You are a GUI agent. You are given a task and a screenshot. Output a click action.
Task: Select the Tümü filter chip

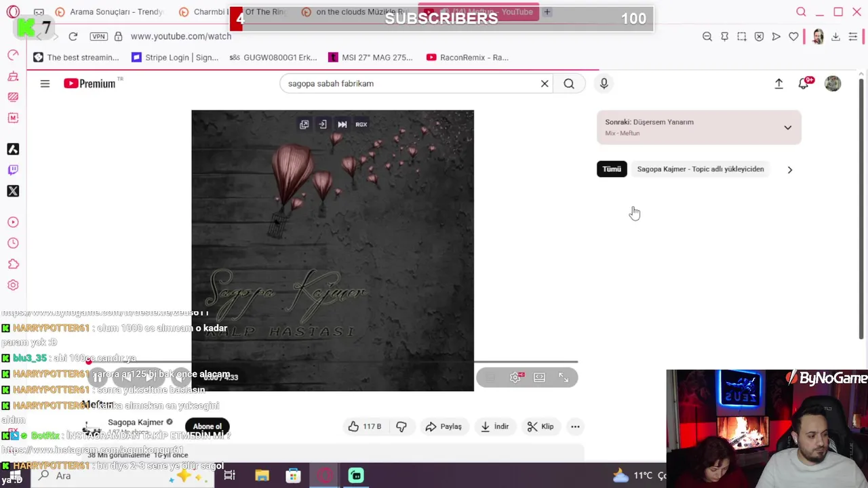coord(612,169)
